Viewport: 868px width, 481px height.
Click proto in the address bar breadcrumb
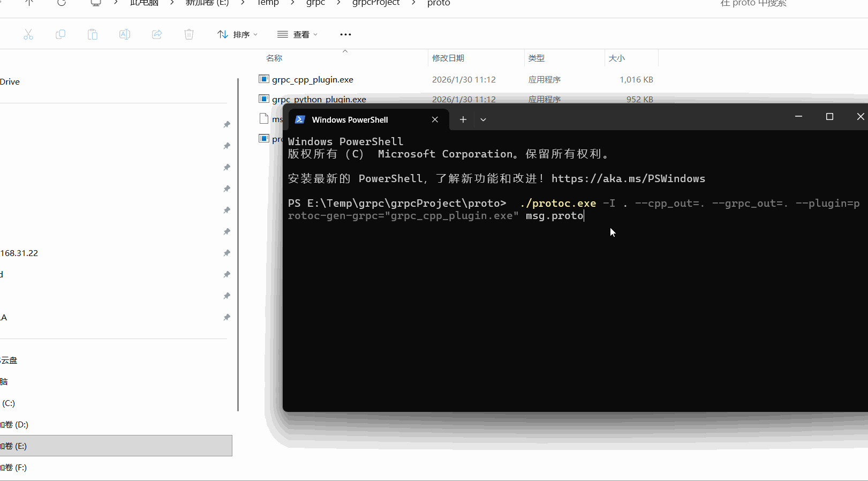click(439, 3)
